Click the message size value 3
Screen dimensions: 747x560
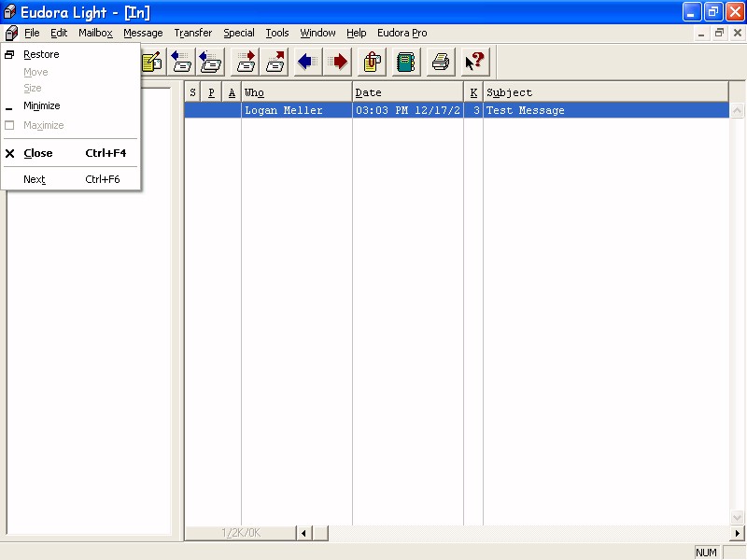(476, 110)
